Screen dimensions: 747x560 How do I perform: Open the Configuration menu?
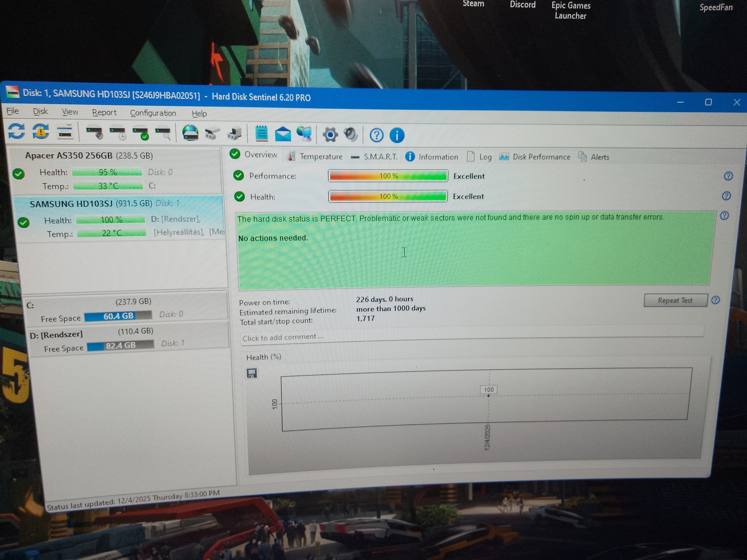click(x=153, y=113)
